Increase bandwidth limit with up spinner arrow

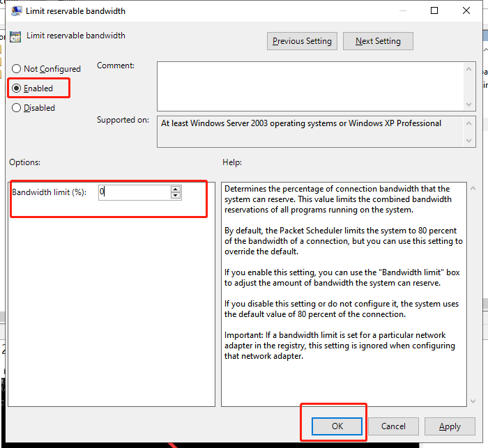pos(176,189)
